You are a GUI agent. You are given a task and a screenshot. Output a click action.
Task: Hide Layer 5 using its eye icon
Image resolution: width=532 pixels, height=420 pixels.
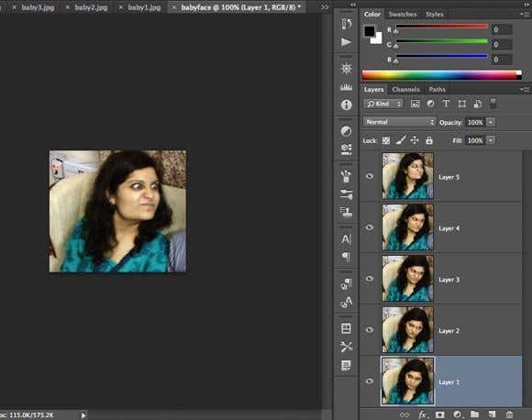[x=370, y=176]
